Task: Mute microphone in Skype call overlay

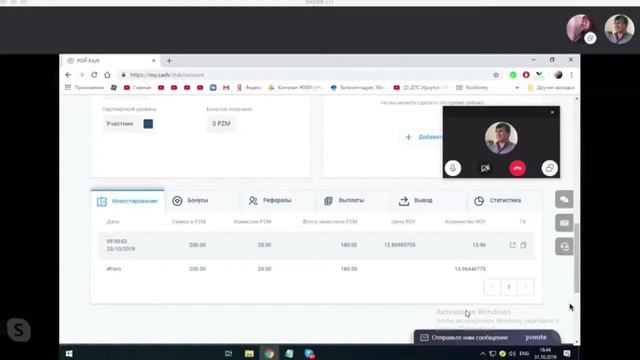Action: coord(453,168)
